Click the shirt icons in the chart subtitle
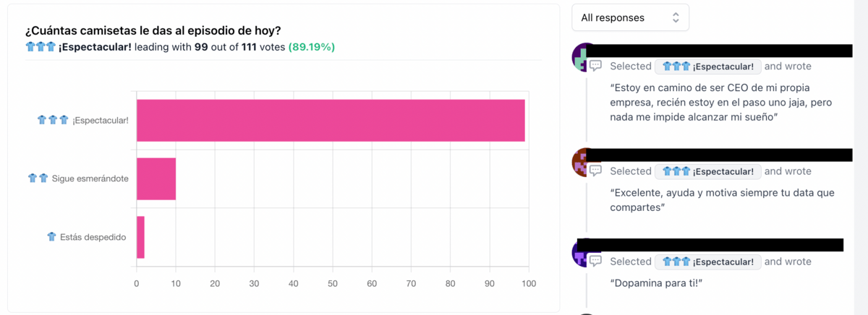Screen dimensions: 868x315 (x=41, y=47)
